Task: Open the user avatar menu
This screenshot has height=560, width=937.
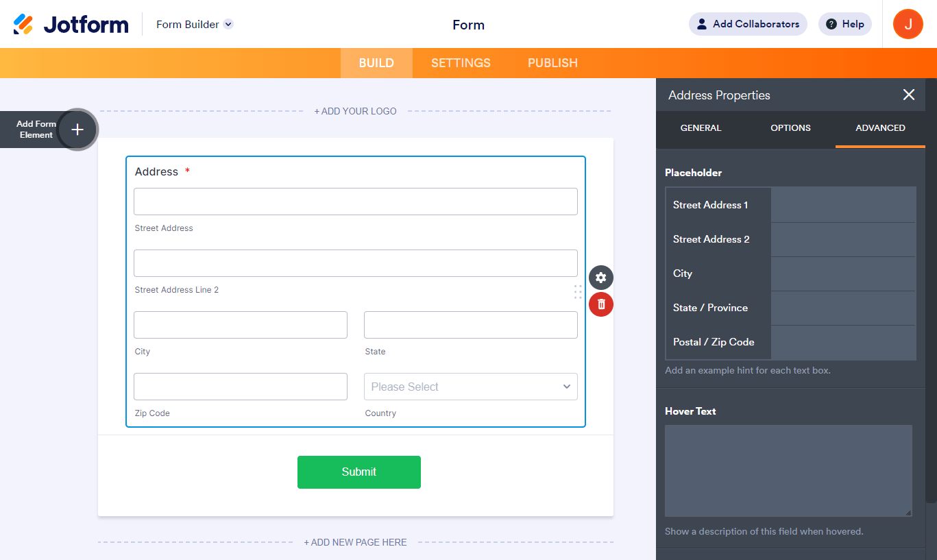Action: coord(908,24)
